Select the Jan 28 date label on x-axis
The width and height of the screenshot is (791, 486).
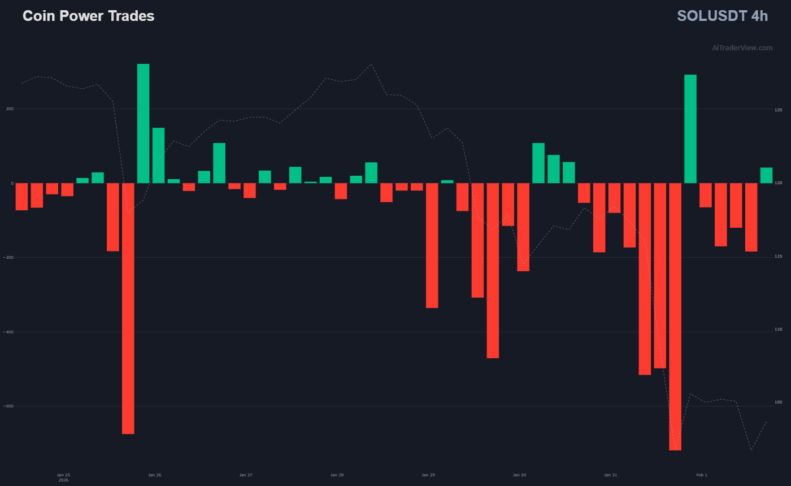point(337,475)
